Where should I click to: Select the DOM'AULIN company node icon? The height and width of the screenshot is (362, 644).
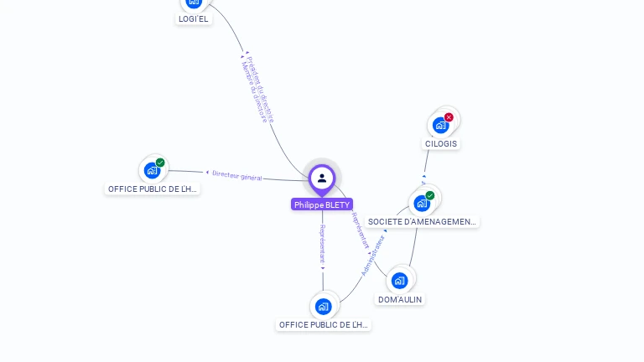click(x=399, y=281)
